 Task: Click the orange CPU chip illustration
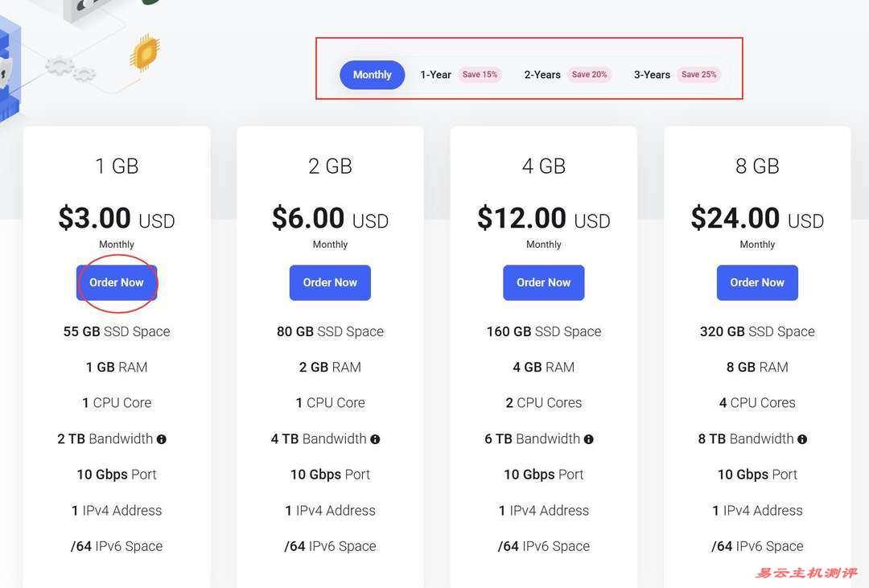pos(145,53)
